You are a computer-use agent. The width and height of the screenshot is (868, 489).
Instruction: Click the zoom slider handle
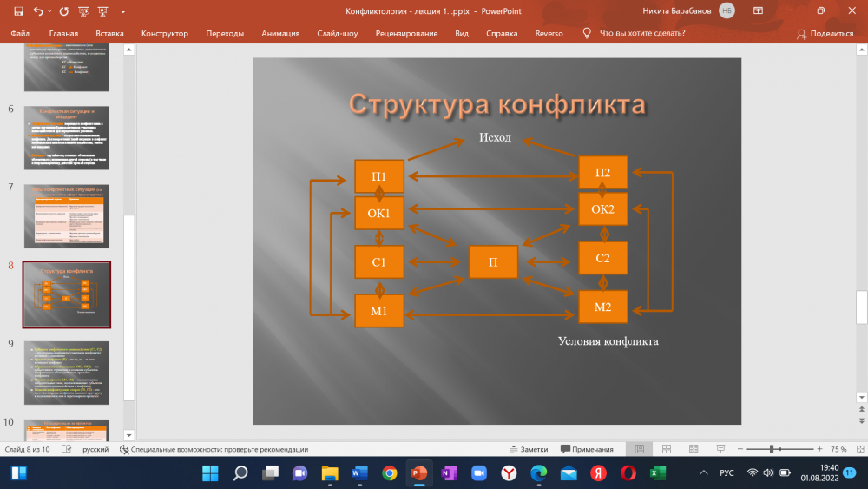click(772, 449)
